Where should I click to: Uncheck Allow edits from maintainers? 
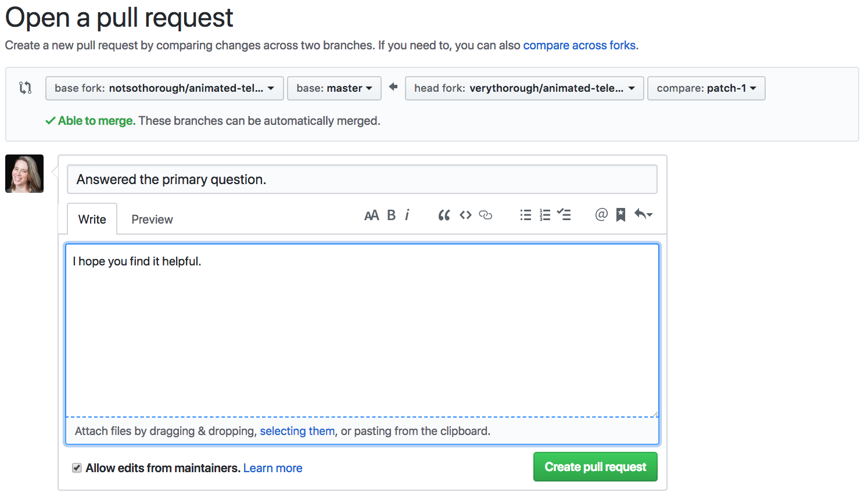77,468
